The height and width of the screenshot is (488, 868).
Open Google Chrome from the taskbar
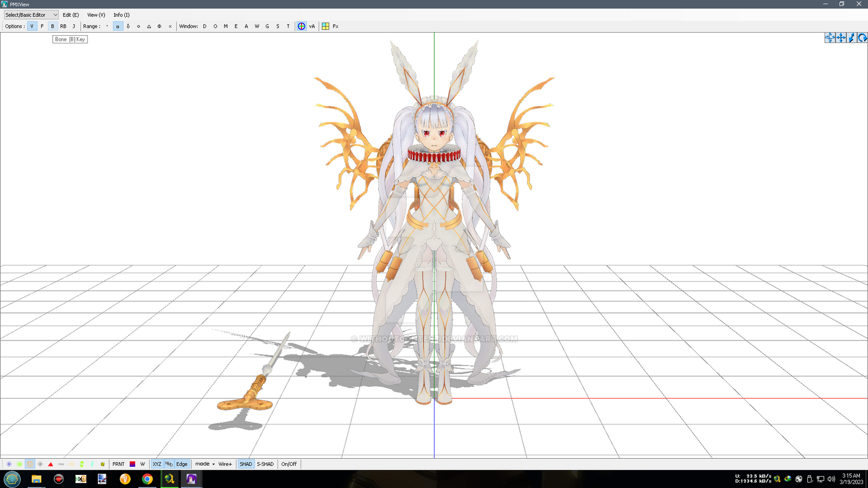point(147,479)
